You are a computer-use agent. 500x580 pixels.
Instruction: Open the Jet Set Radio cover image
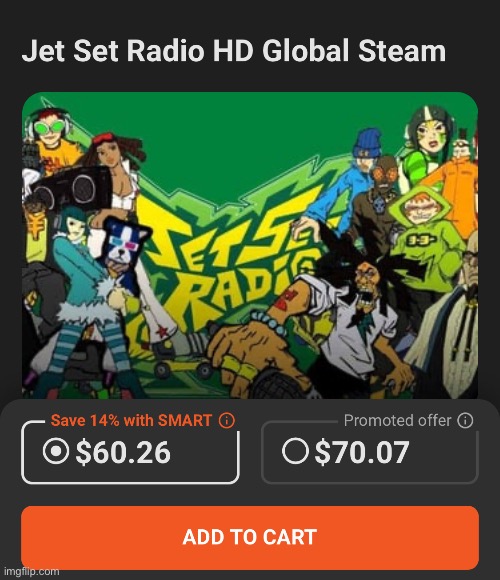coord(250,245)
